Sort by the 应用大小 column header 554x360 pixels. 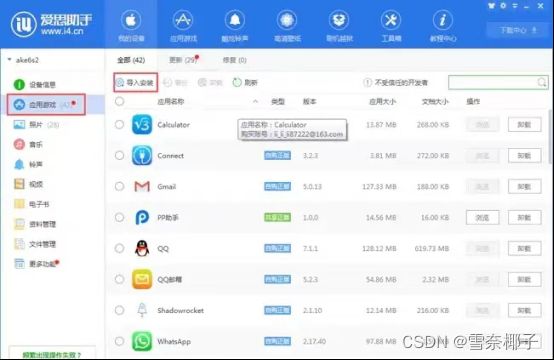click(x=382, y=102)
